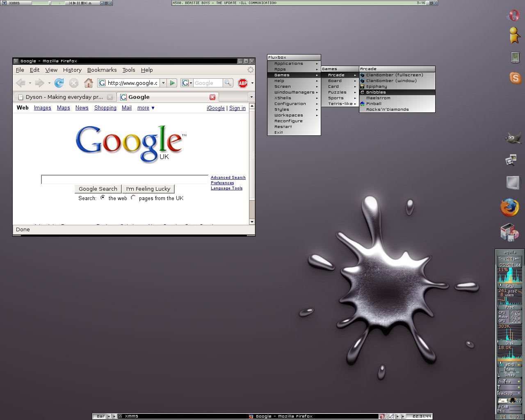Open the History menu
This screenshot has width=525, height=420.
click(72, 70)
